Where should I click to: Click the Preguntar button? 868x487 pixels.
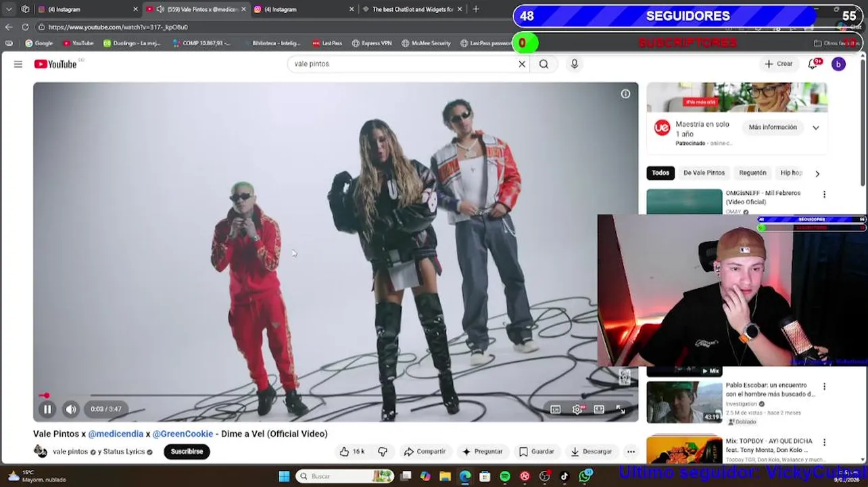482,451
